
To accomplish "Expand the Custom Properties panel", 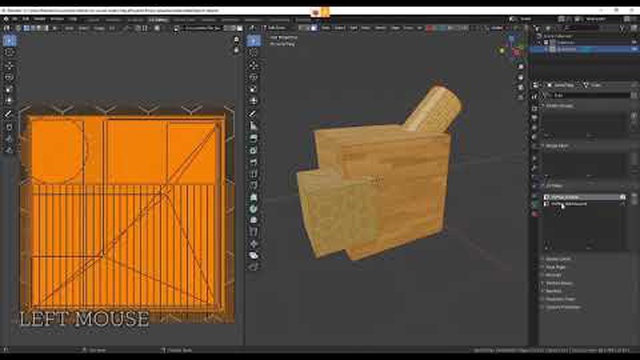I will coord(562,307).
